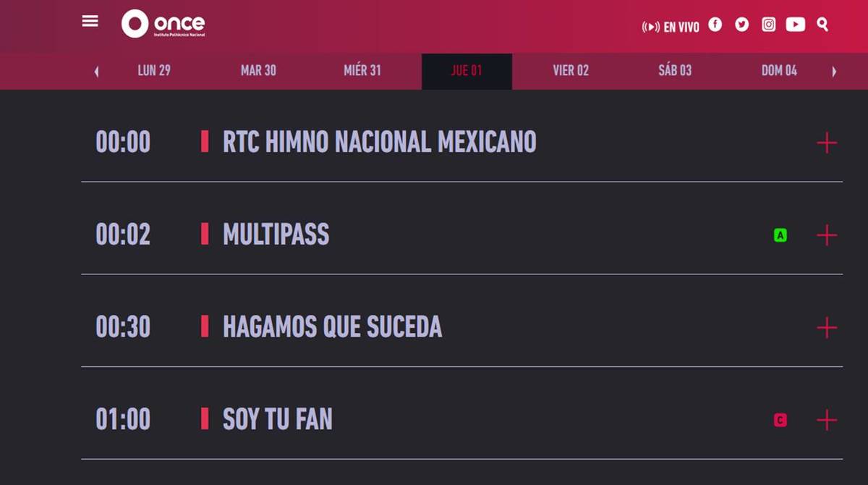Click the Once channel logo
Viewport: 868px width, 485px height.
pyautogui.click(x=163, y=24)
